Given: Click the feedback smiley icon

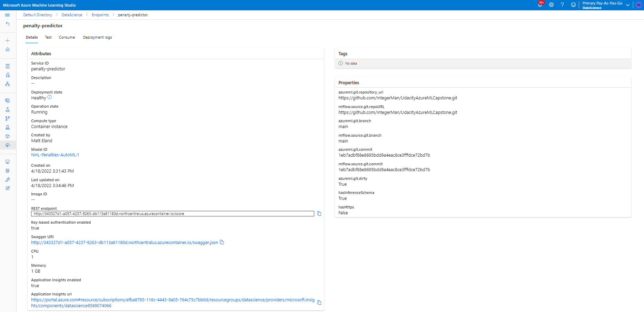Looking at the screenshot, I should click(573, 5).
